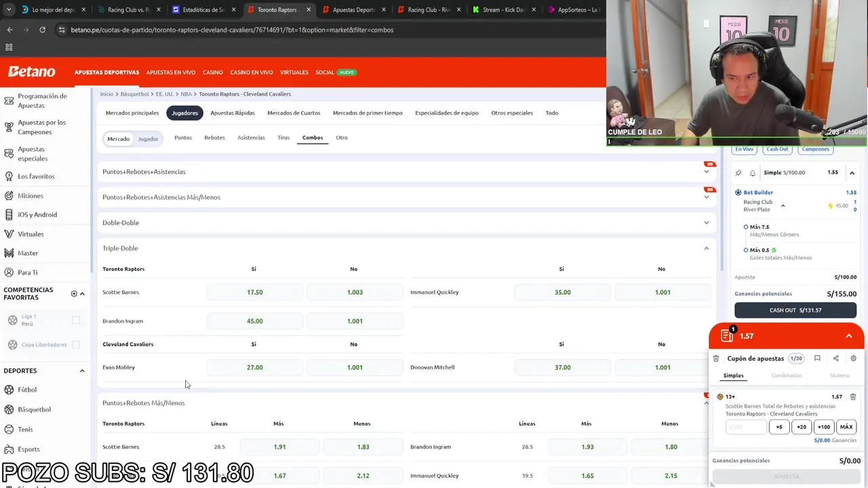This screenshot has height=488, width=868.
Task: Open Apuestas por los Campeones trophy icon
Action: (9, 127)
